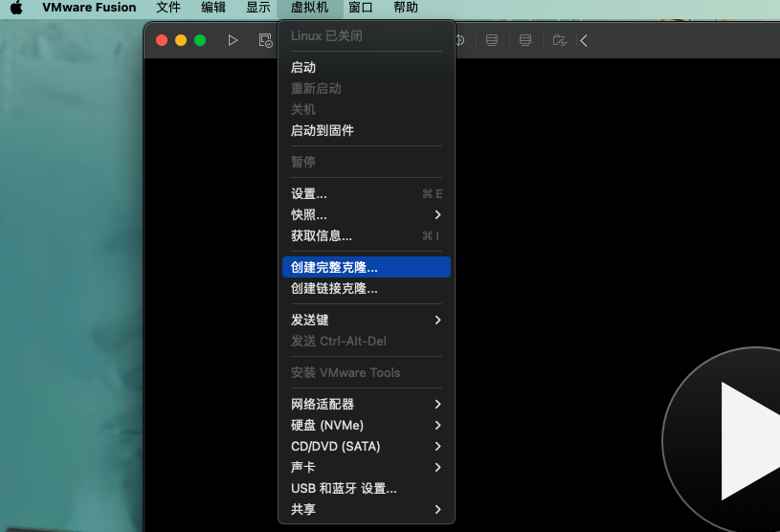The height and width of the screenshot is (532, 780).
Task: Expand the CD/DVD (SATA) submenu
Action: (x=367, y=446)
